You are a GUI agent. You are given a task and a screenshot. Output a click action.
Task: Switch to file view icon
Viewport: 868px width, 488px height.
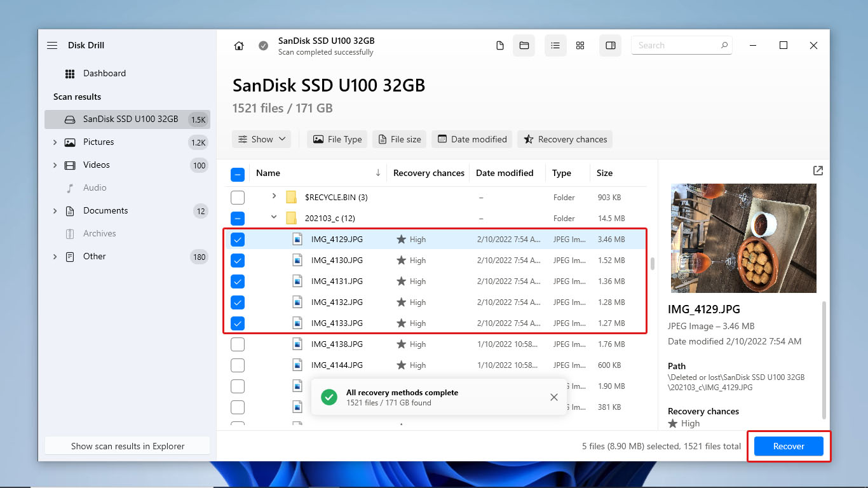tap(500, 46)
